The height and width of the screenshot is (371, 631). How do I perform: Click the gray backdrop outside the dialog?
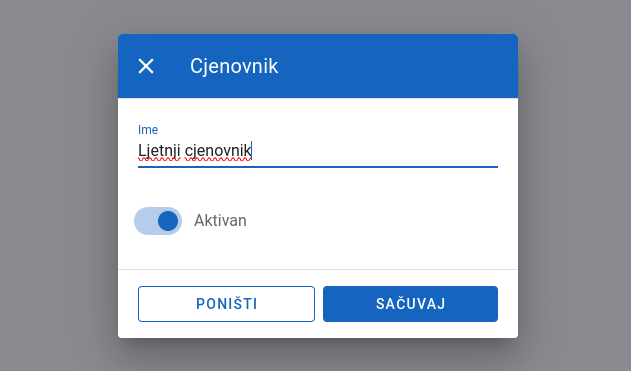(56, 185)
